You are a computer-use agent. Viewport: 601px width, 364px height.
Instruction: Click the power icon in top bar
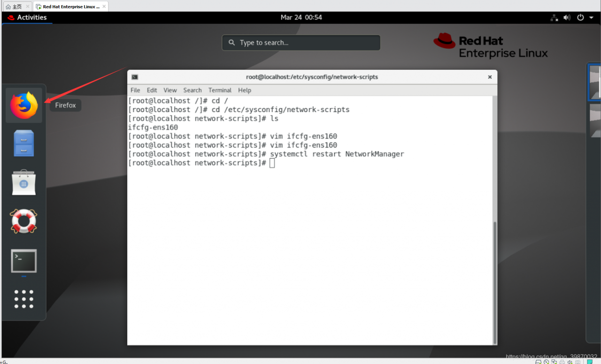[x=580, y=17]
